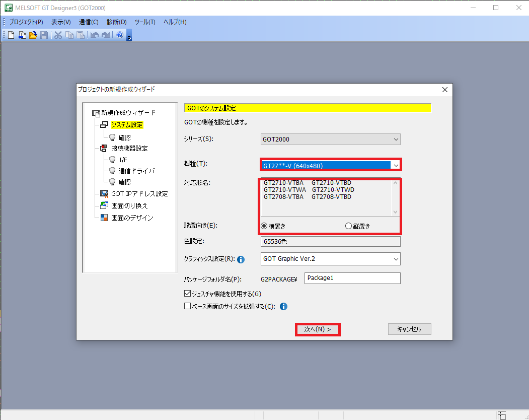This screenshot has width=529, height=420.
Task: Open Help via the question mark icon
Action: pyautogui.click(x=120, y=35)
